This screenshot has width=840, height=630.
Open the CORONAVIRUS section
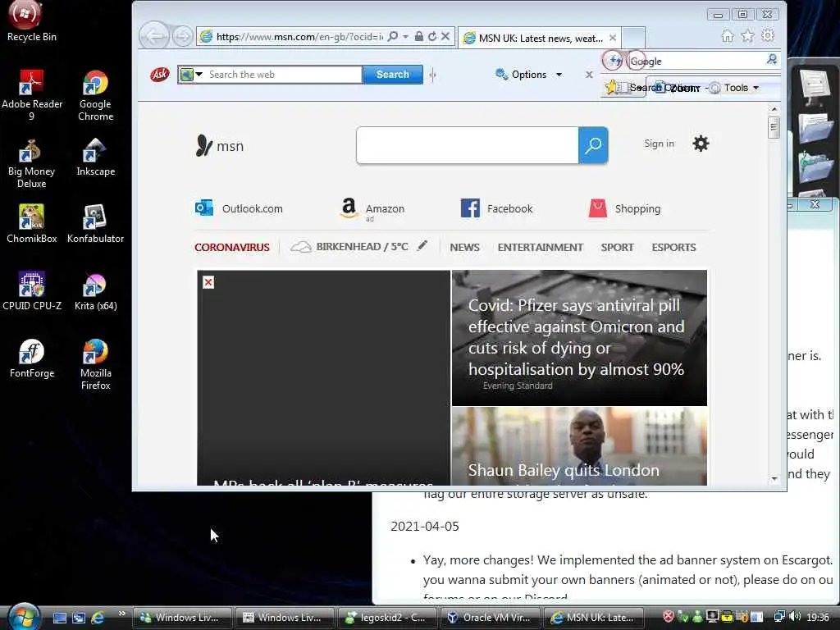pos(232,248)
